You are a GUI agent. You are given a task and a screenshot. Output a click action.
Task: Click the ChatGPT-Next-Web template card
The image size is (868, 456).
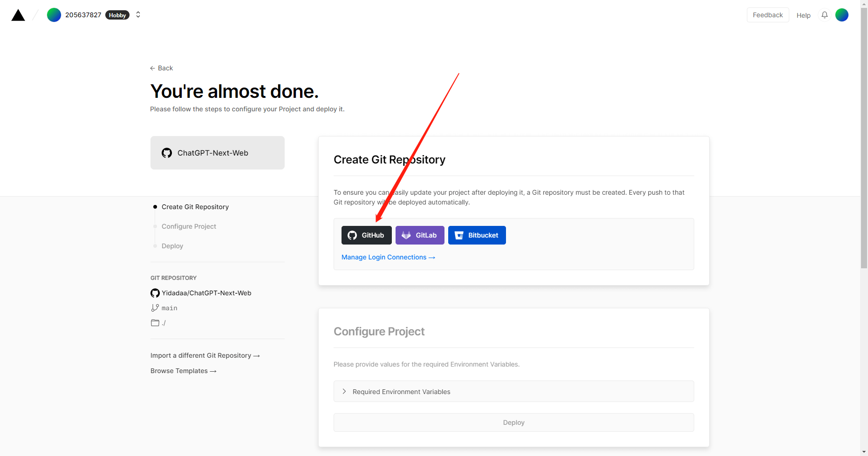[218, 153]
